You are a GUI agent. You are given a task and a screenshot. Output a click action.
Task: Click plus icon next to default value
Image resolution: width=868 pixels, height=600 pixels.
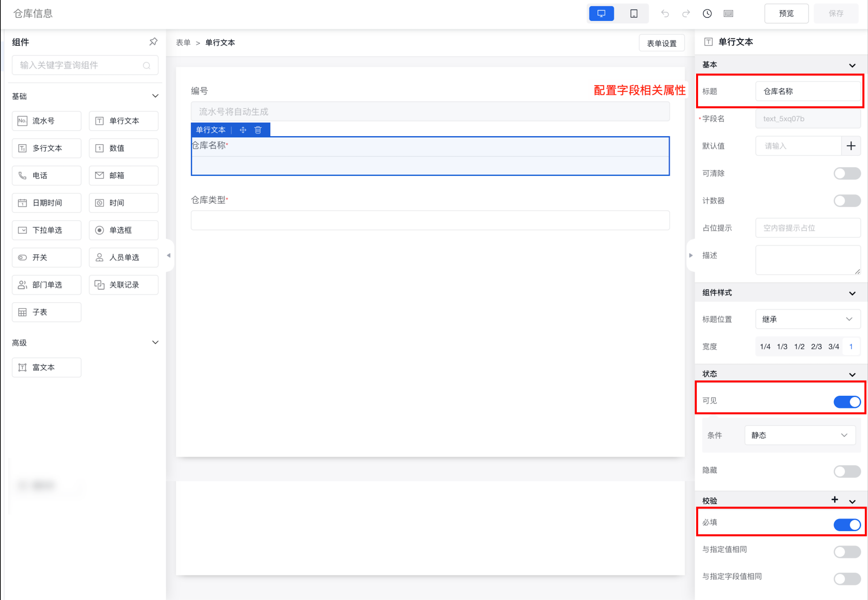click(851, 146)
